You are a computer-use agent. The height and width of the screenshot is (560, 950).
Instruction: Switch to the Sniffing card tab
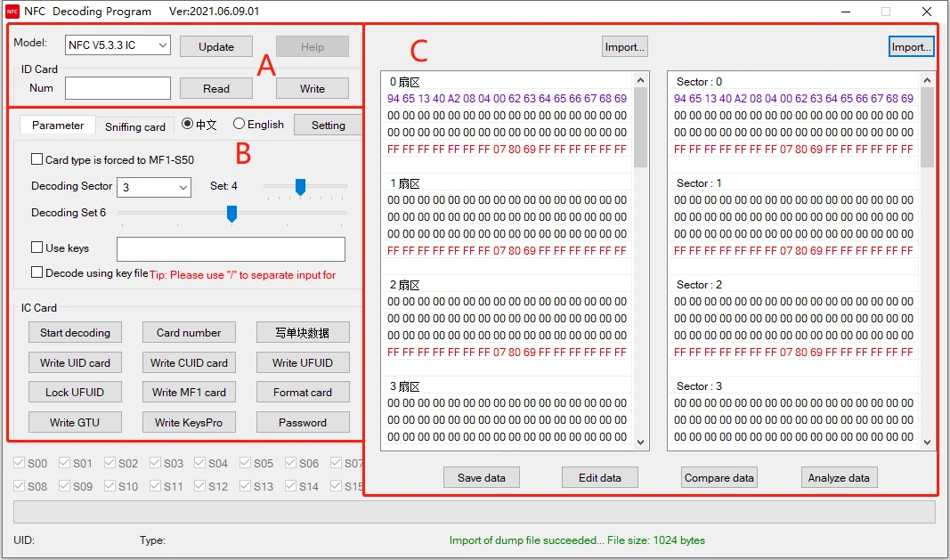tap(135, 126)
